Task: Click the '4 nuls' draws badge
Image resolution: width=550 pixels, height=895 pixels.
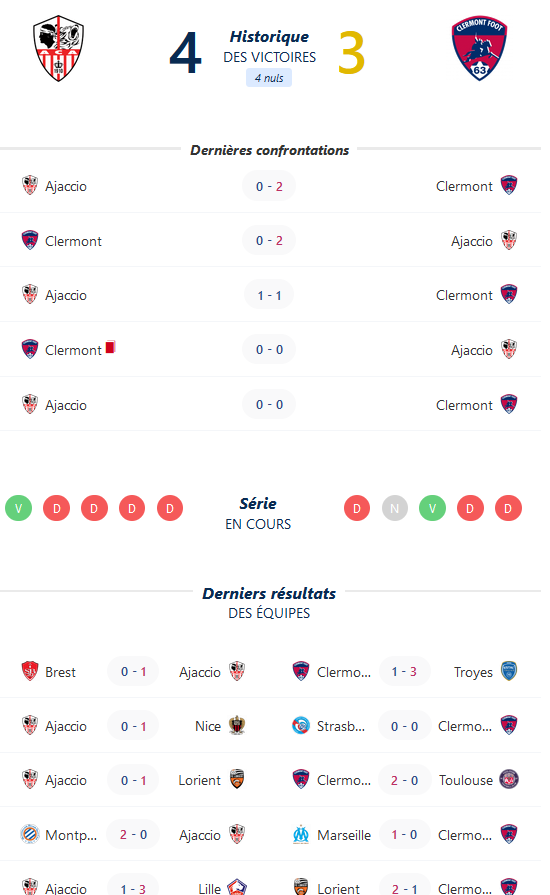Action: [269, 78]
